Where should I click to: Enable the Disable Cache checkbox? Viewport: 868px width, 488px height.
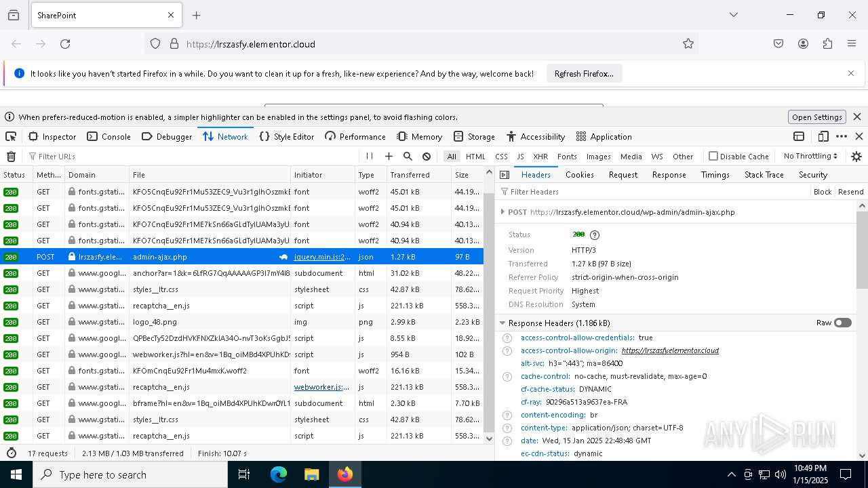(713, 156)
